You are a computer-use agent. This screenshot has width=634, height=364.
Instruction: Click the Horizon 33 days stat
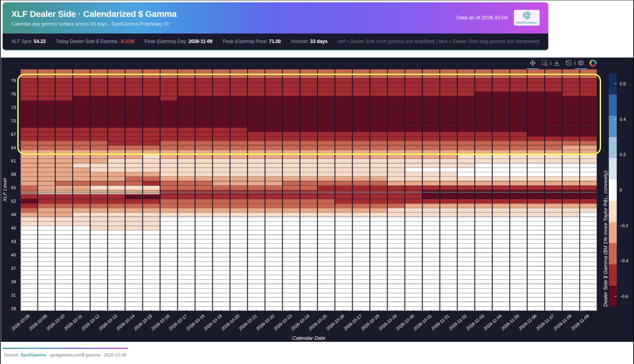[309, 41]
